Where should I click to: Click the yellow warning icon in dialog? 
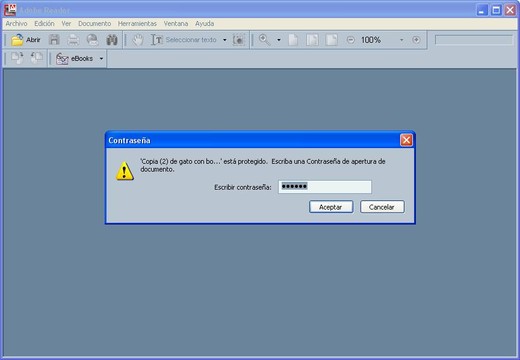tap(125, 171)
